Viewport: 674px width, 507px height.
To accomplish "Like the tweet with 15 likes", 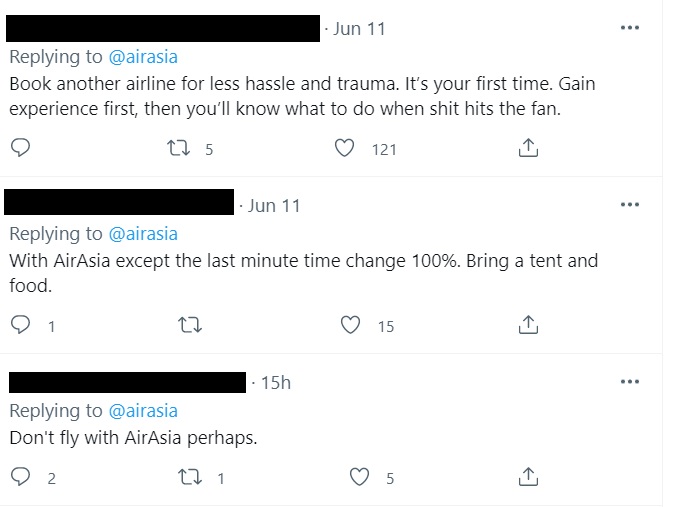I will pyautogui.click(x=350, y=325).
